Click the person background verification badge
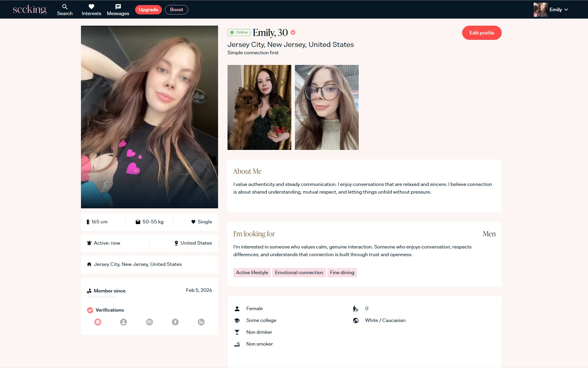This screenshot has width=588, height=368. [124, 322]
